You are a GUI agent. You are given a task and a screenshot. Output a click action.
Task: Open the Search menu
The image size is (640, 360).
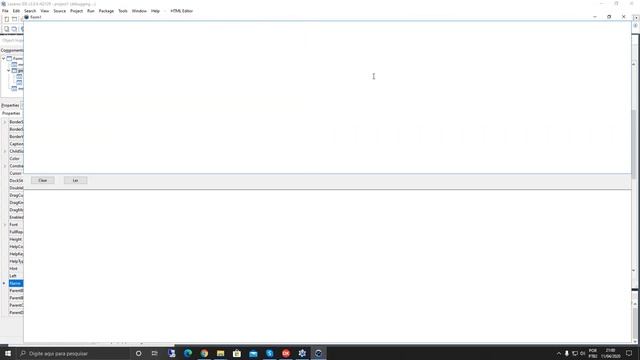(30, 11)
